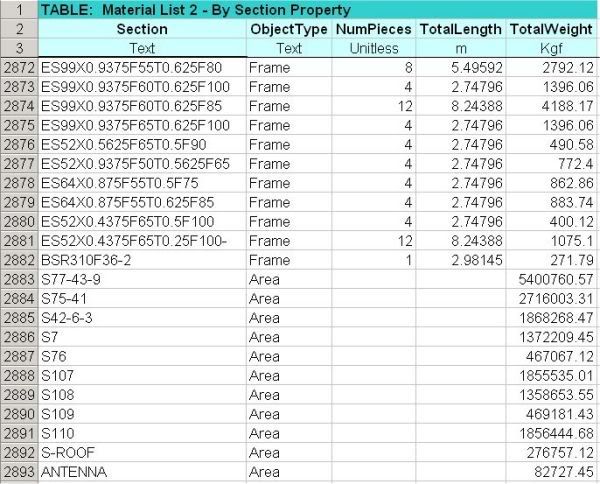
Task: Select the Kgf units cell
Action: (x=551, y=48)
